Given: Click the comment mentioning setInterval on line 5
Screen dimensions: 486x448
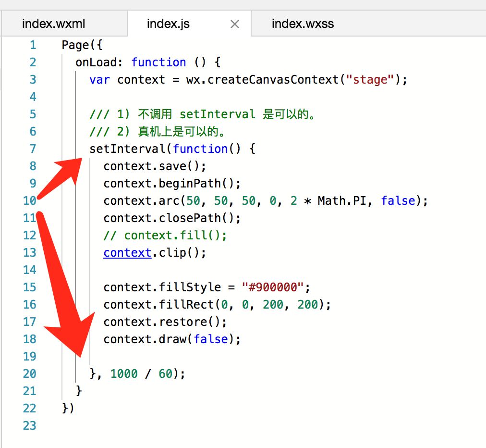Looking at the screenshot, I should click(x=203, y=114).
